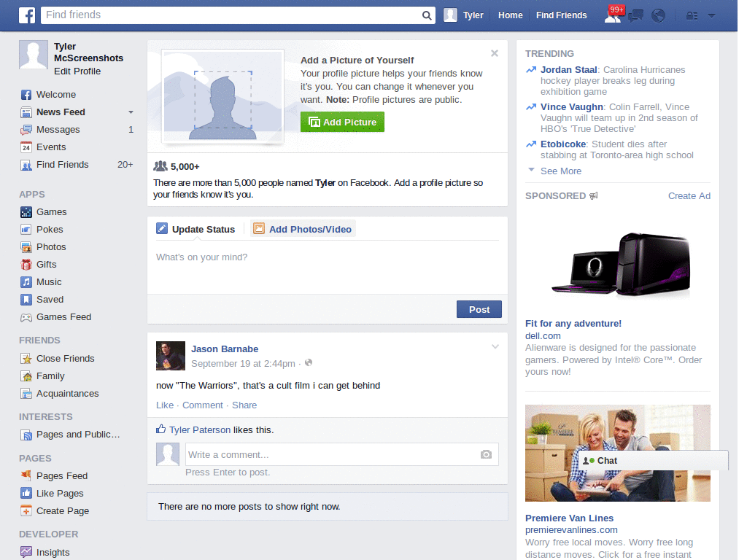Open the notifications globe icon

659,16
